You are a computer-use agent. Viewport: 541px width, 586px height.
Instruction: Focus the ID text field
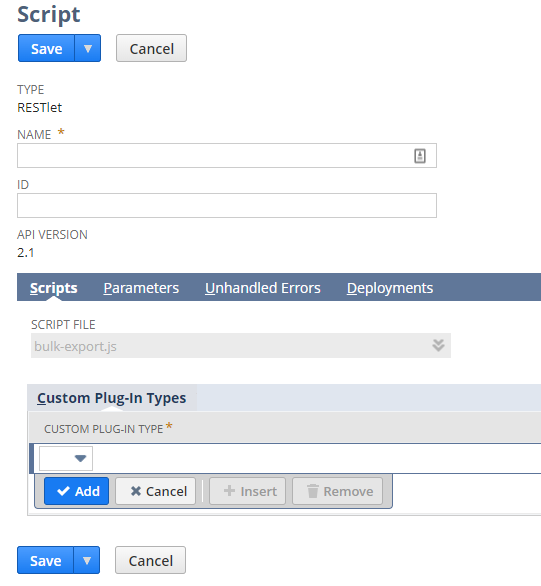click(x=227, y=206)
